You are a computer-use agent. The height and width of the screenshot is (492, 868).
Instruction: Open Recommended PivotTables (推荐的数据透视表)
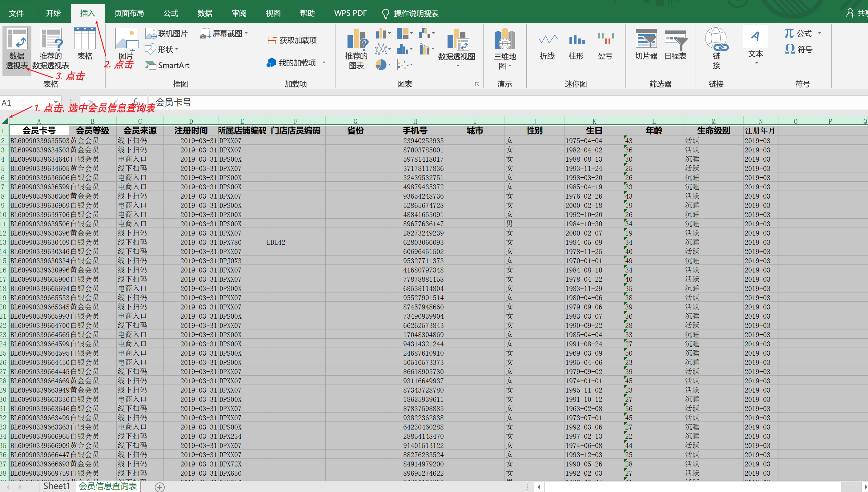point(51,39)
